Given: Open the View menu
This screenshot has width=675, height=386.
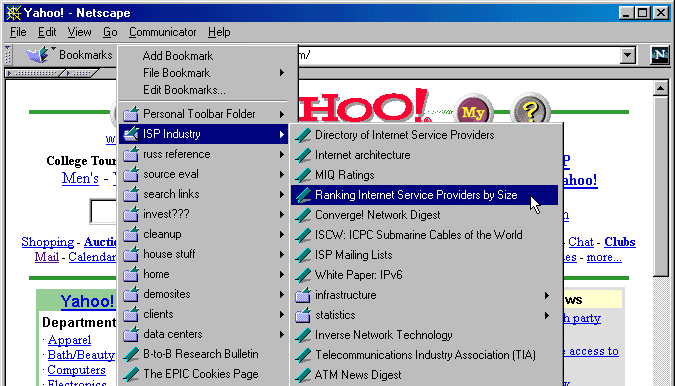Looking at the screenshot, I should pyautogui.click(x=79, y=32).
